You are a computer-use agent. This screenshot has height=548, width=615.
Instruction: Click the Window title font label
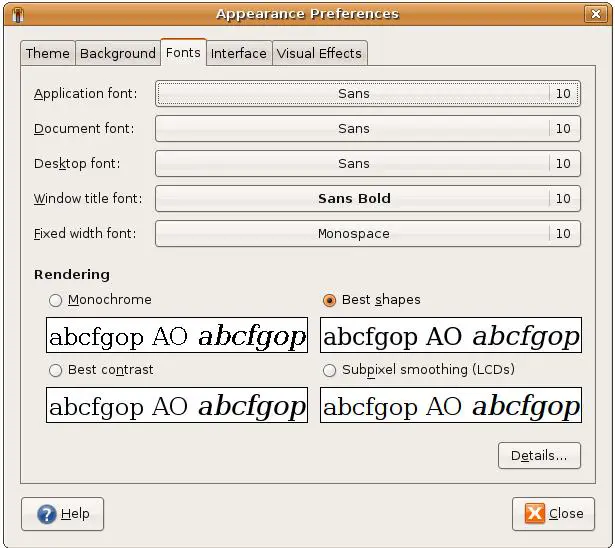(88, 198)
